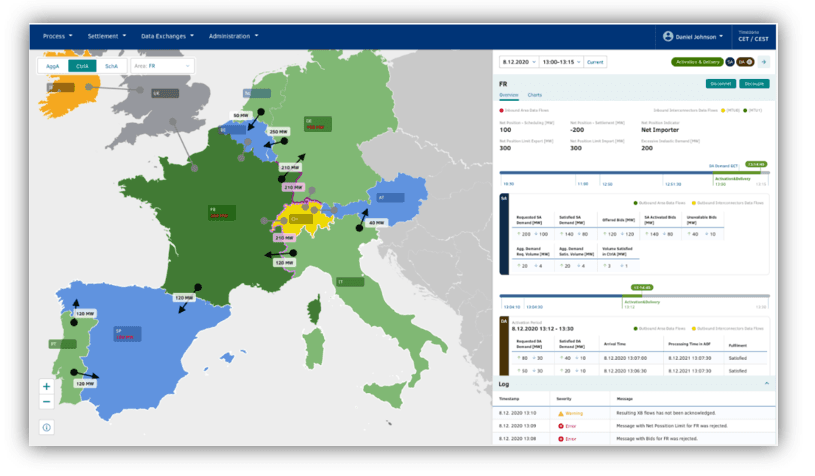Switch map view to SchA
815x476 pixels.
111,66
